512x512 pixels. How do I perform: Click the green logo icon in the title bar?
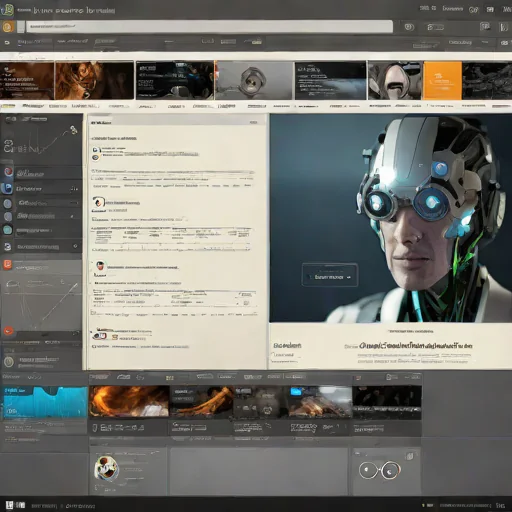7,10
